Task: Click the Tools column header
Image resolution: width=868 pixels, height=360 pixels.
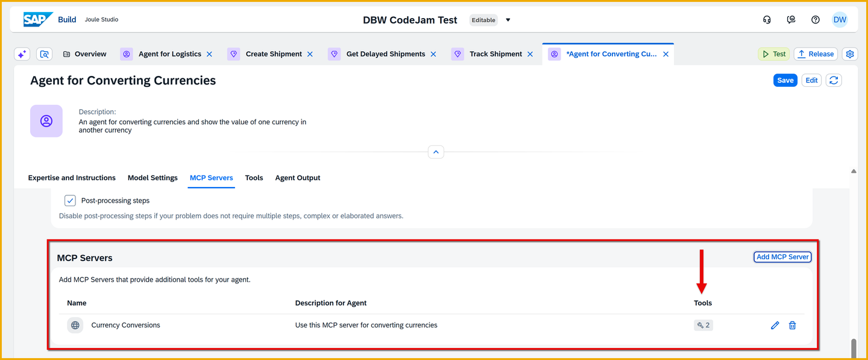Action: pos(703,303)
